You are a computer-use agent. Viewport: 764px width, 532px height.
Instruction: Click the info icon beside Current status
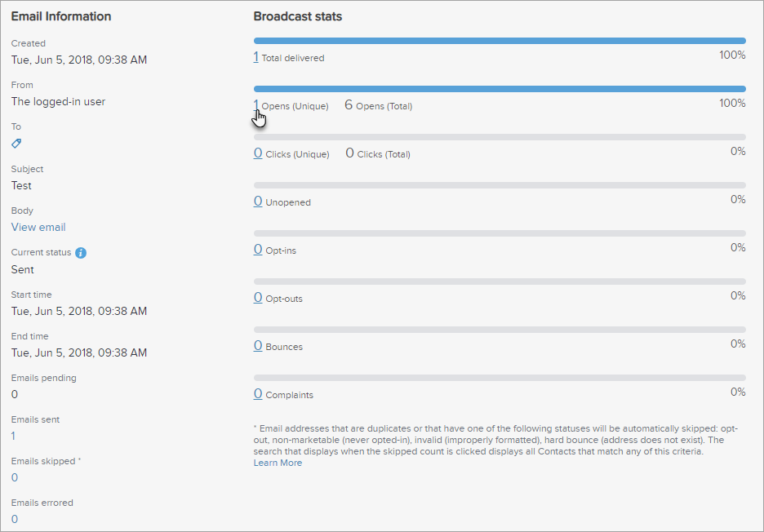click(81, 253)
